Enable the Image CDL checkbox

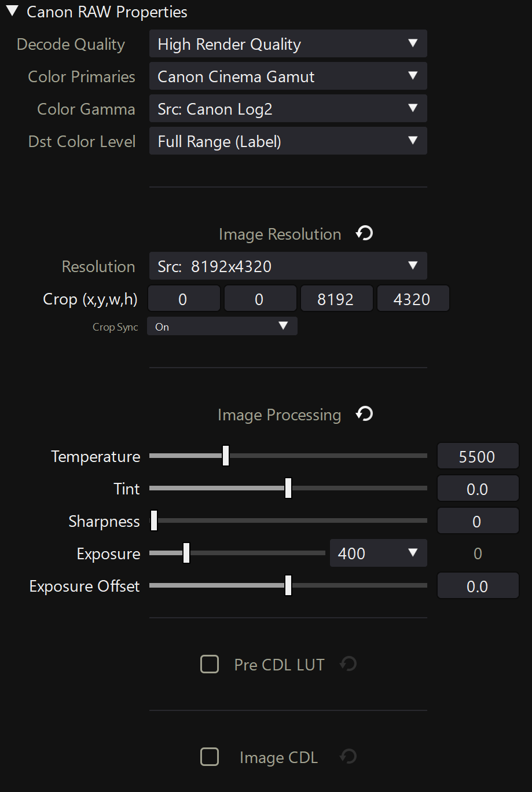210,757
